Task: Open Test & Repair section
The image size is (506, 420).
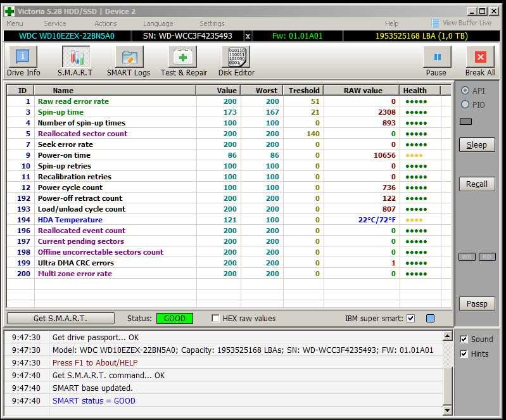Action: [184, 61]
